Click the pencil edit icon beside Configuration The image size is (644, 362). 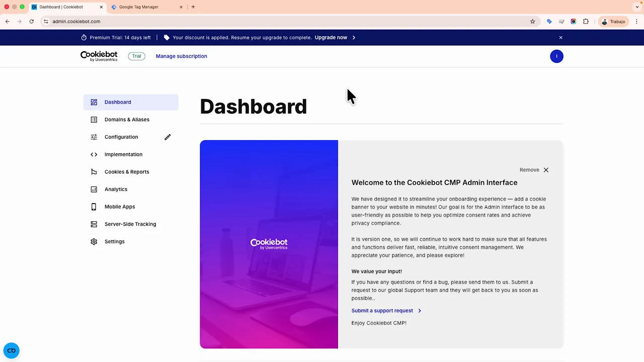168,137
